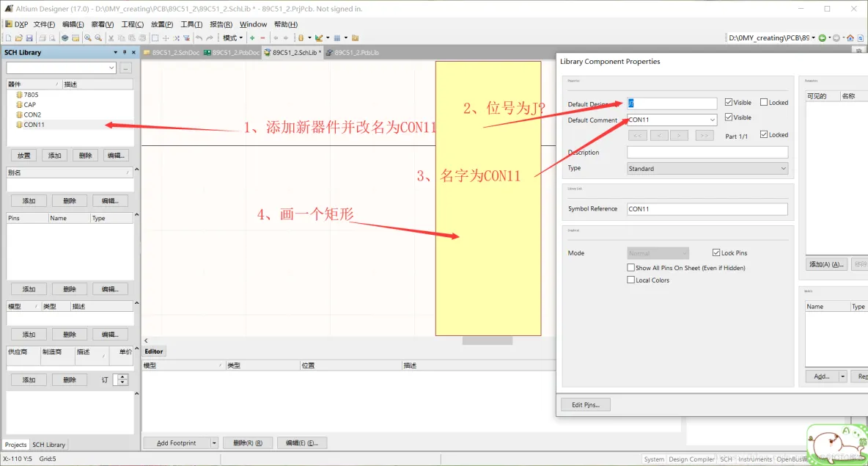Open file using the folder toolbar icon
868x466 pixels.
click(x=19, y=38)
